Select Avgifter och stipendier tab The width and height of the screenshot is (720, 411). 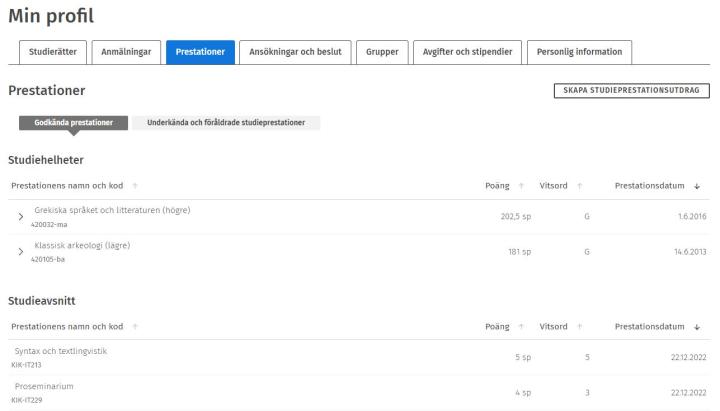click(x=467, y=53)
